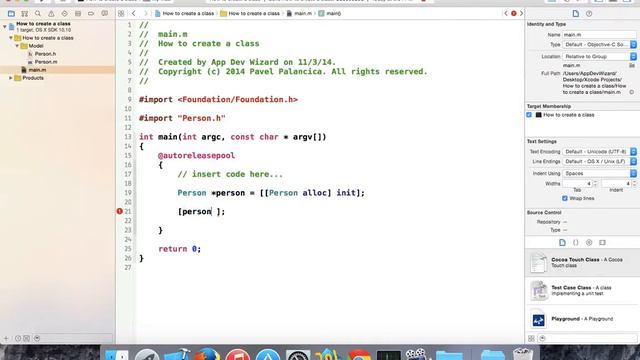Open the Find navigator tab
The height and width of the screenshot is (360, 640).
38,13
